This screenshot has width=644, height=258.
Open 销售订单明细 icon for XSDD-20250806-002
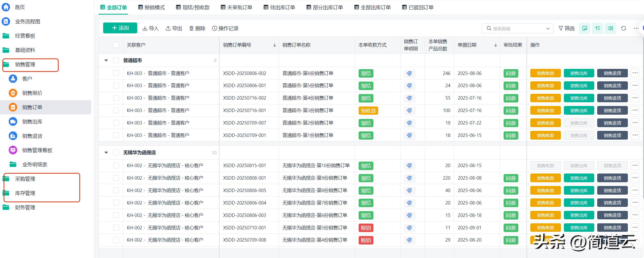pyautogui.click(x=409, y=73)
